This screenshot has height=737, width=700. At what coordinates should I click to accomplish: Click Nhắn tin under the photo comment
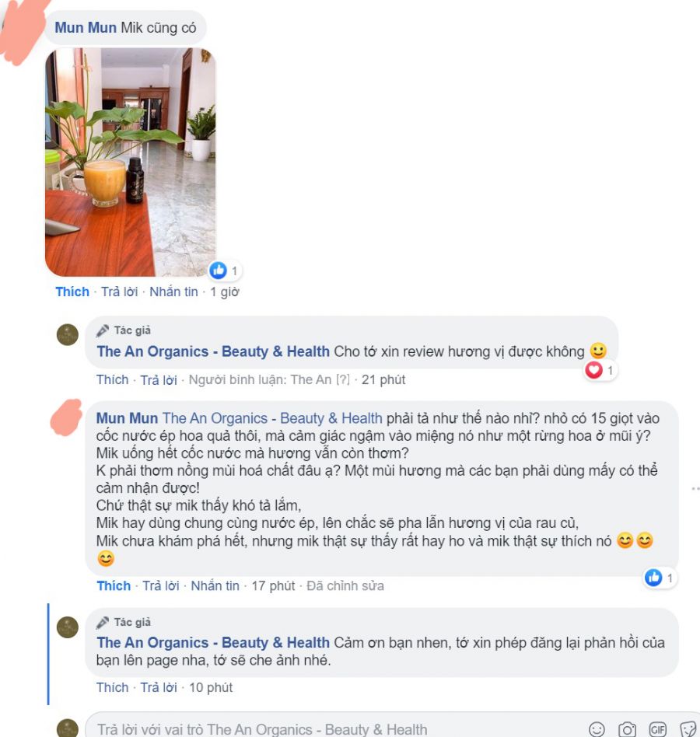(173, 292)
